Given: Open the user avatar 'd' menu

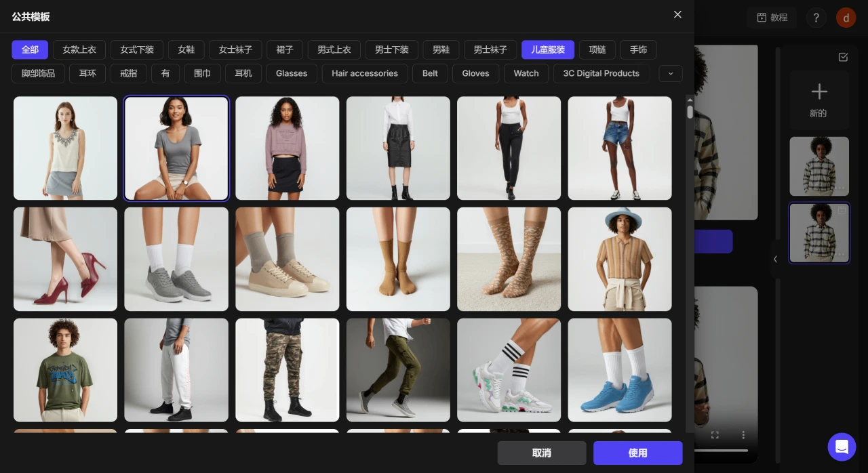Looking at the screenshot, I should coord(846,18).
